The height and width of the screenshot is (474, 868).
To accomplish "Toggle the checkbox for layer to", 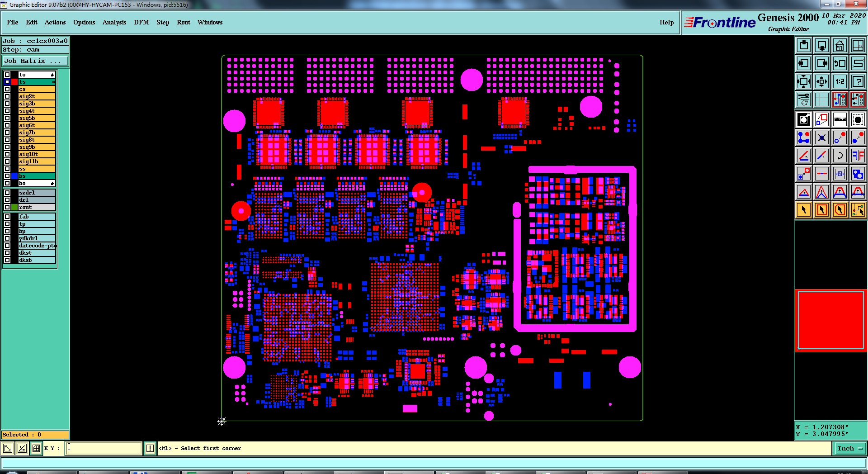I will [7, 75].
